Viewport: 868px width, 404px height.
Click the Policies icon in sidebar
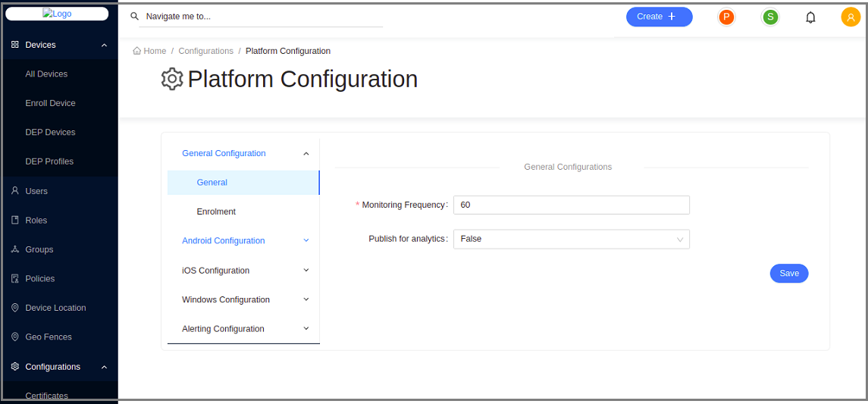pos(15,279)
